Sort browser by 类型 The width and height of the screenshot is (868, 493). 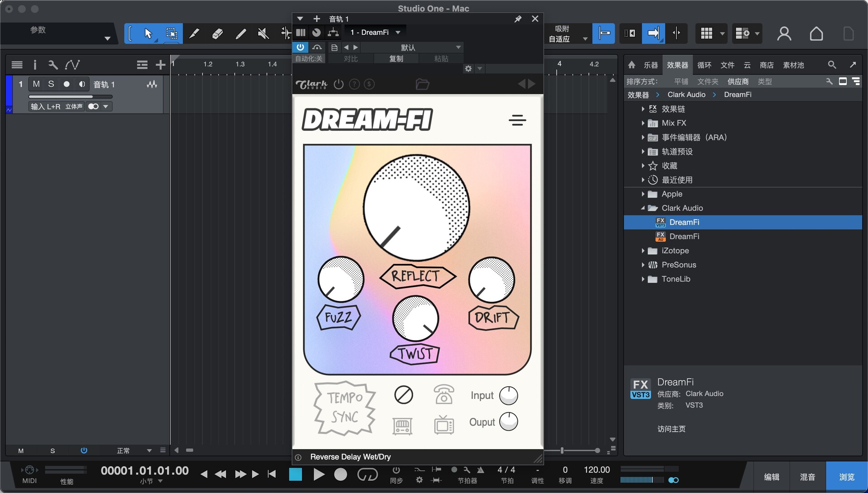point(764,81)
